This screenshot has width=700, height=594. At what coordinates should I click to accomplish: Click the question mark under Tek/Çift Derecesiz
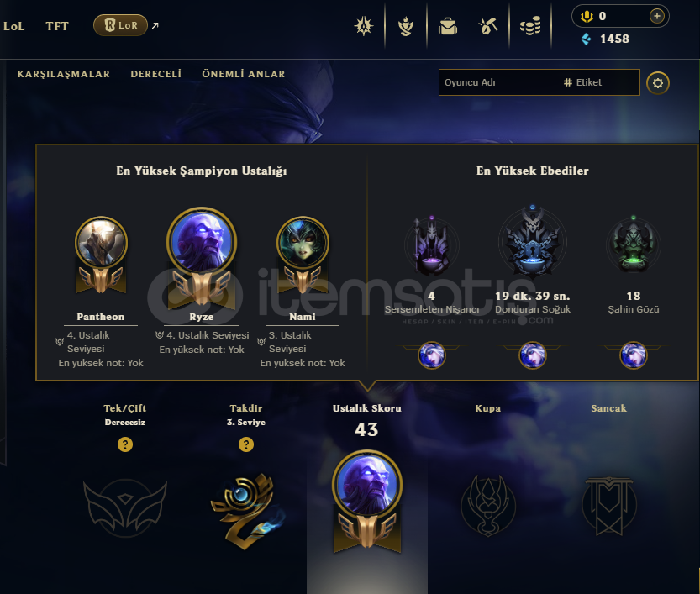[125, 444]
